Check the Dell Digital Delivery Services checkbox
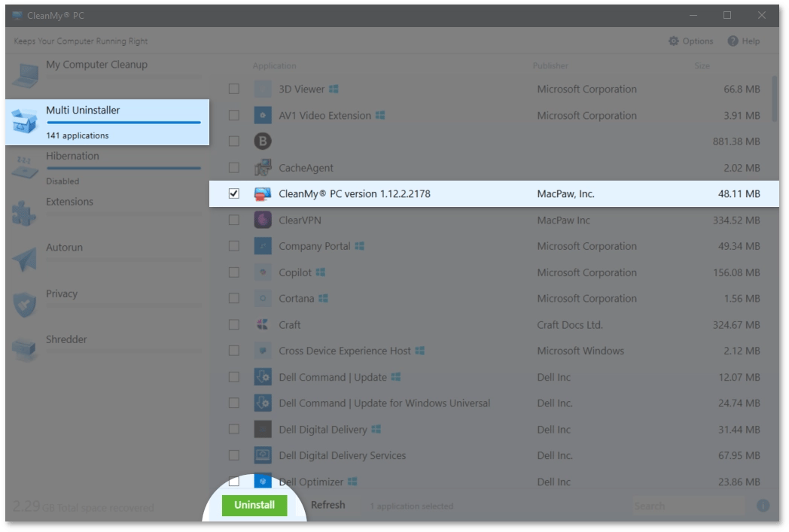Viewport: 789px width, 532px height. click(234, 455)
